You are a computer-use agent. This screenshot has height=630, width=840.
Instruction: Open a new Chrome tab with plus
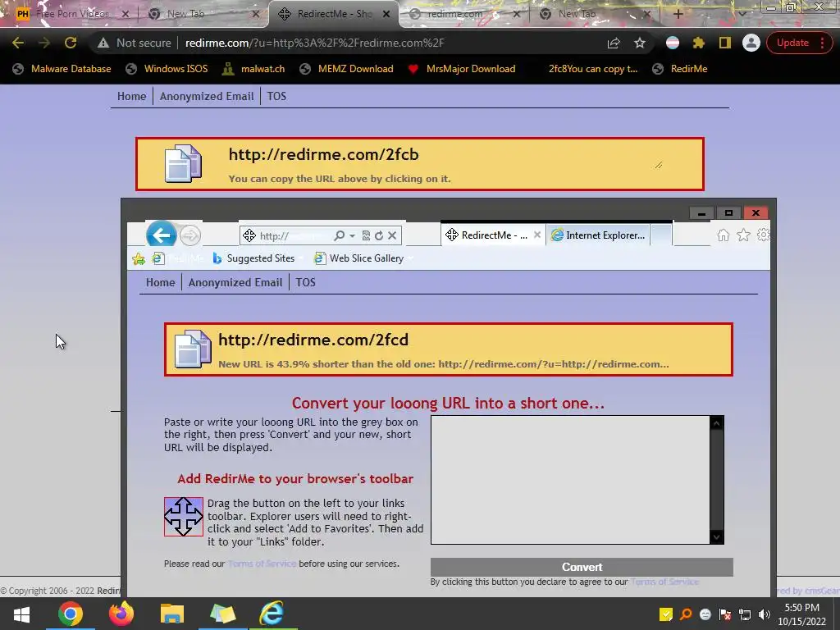678,14
